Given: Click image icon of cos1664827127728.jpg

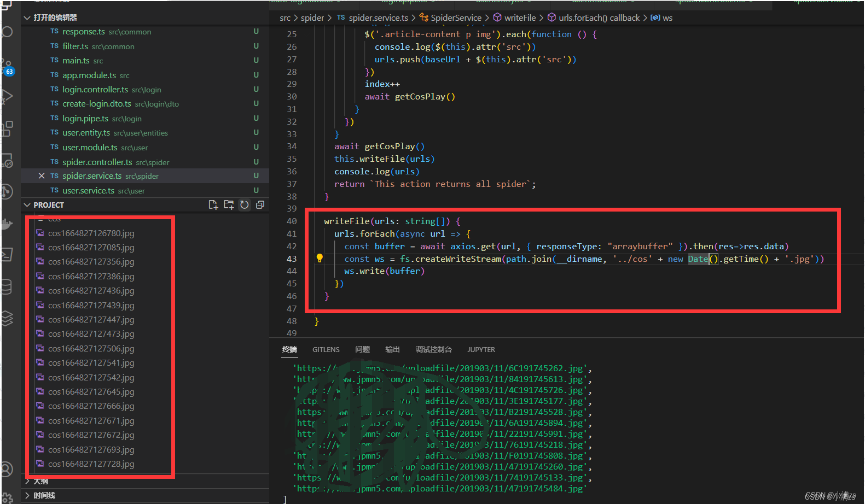Looking at the screenshot, I should click(x=40, y=464).
